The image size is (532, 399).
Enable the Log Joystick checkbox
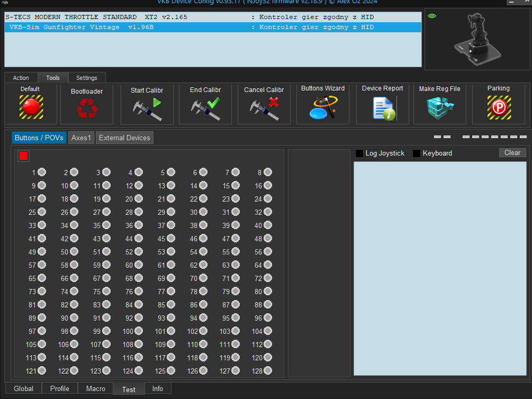tap(359, 153)
